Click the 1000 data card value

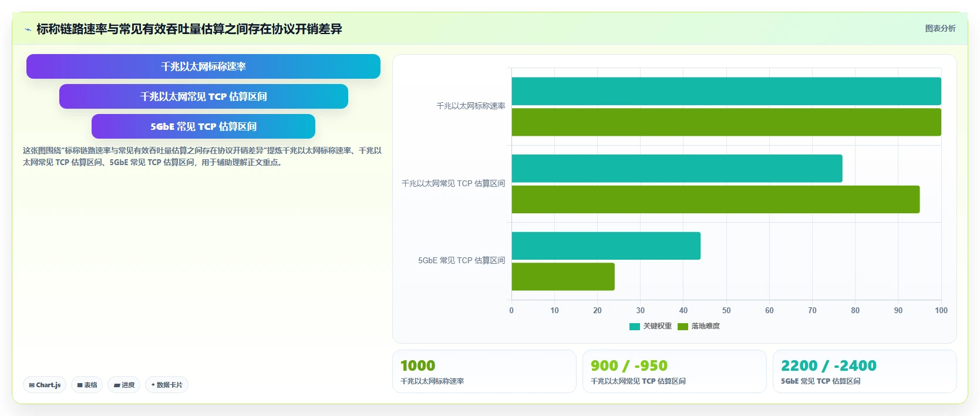417,365
